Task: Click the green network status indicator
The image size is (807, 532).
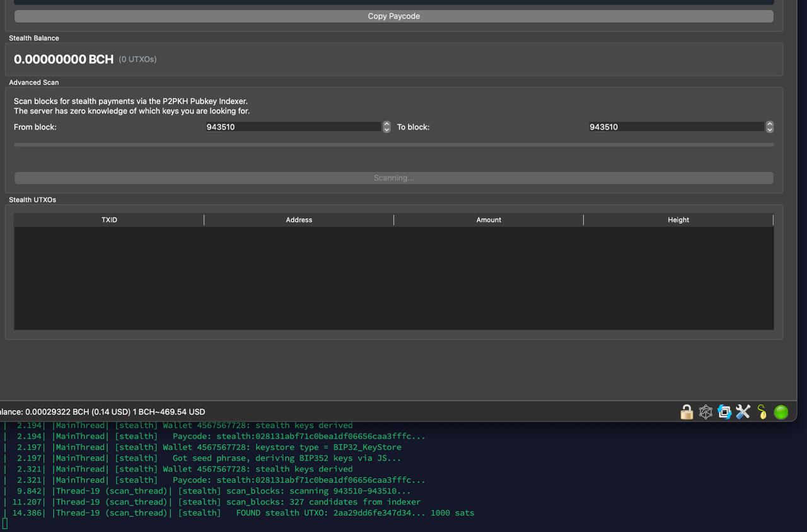Action: click(781, 412)
